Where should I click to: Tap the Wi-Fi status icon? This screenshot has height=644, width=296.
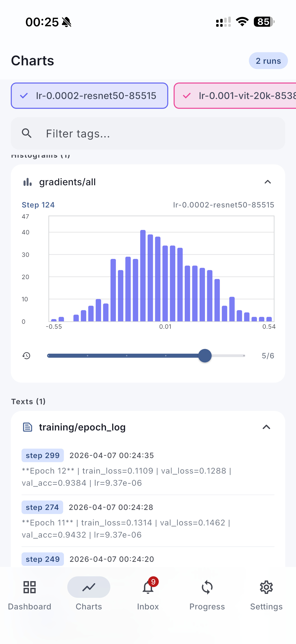[242, 22]
